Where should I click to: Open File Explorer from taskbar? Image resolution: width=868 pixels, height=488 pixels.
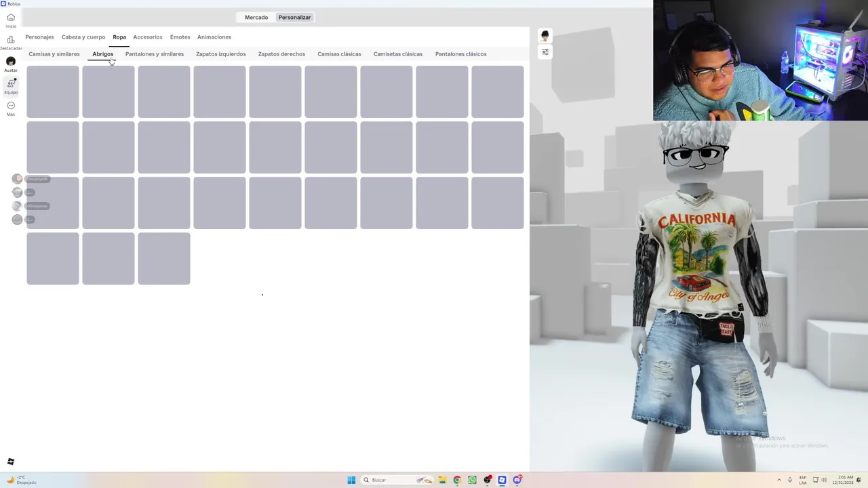click(442, 480)
